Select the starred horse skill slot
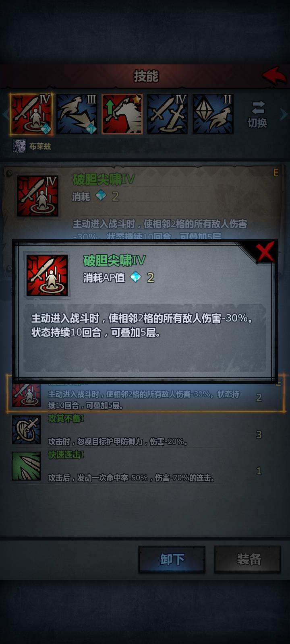 click(x=122, y=114)
